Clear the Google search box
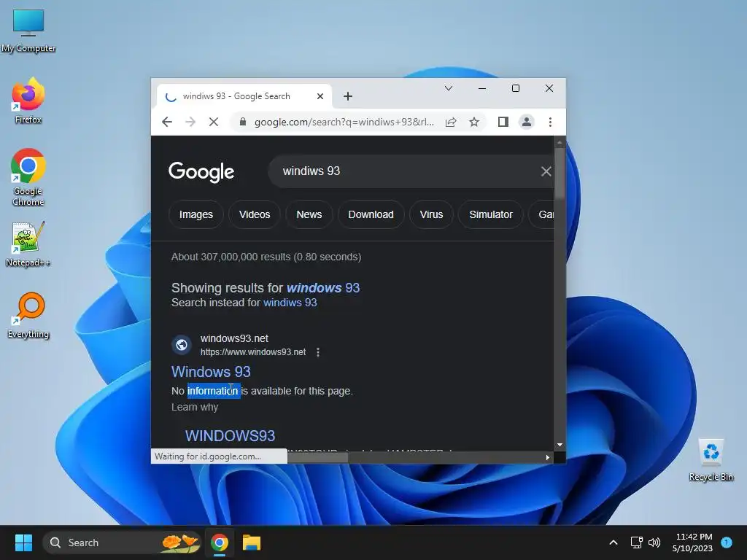 [x=546, y=171]
